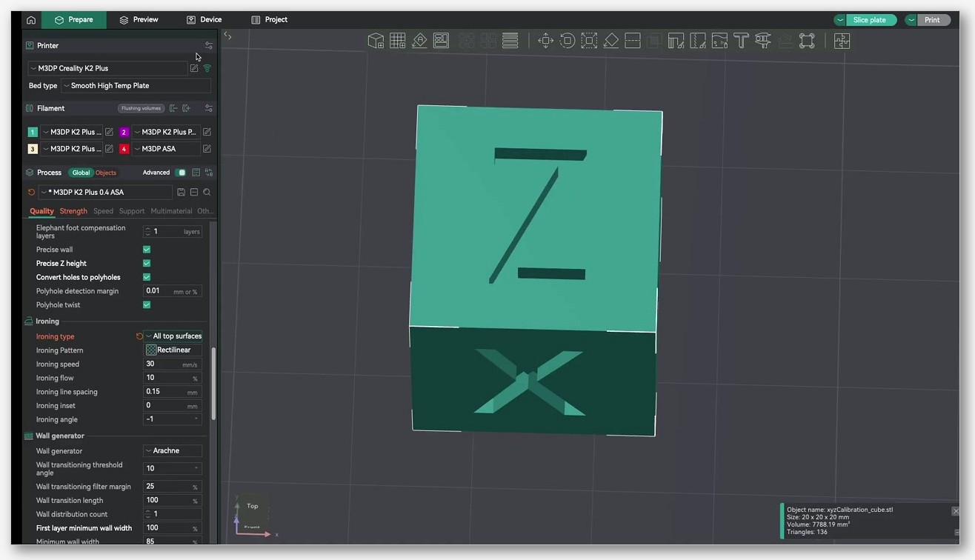This screenshot has height=560, width=975.
Task: Open the Wall generator Arachne dropdown
Action: click(x=173, y=450)
